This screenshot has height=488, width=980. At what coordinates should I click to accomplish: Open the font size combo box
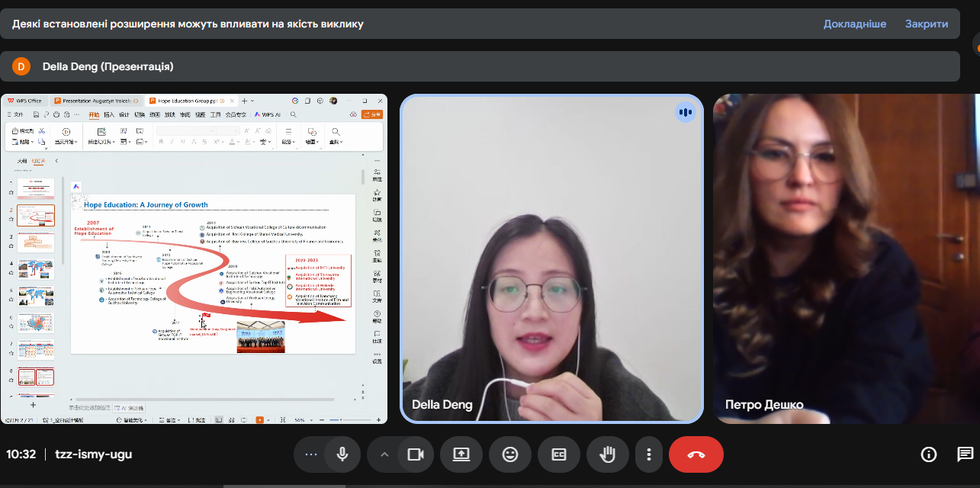(228, 130)
